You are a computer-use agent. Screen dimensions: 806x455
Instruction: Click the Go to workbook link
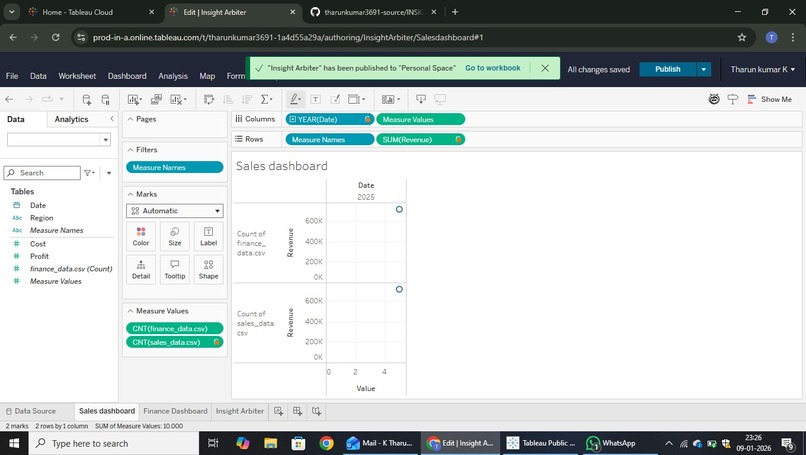492,68
